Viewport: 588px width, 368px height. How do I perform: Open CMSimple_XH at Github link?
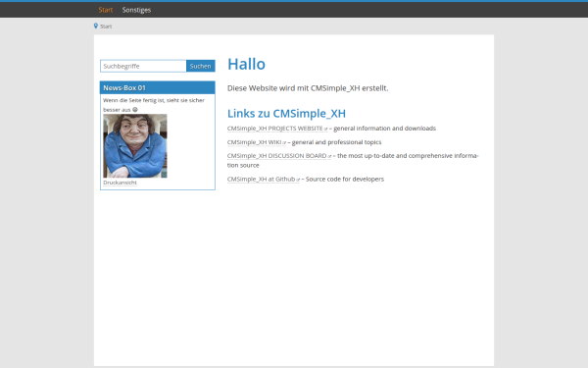pos(264,180)
